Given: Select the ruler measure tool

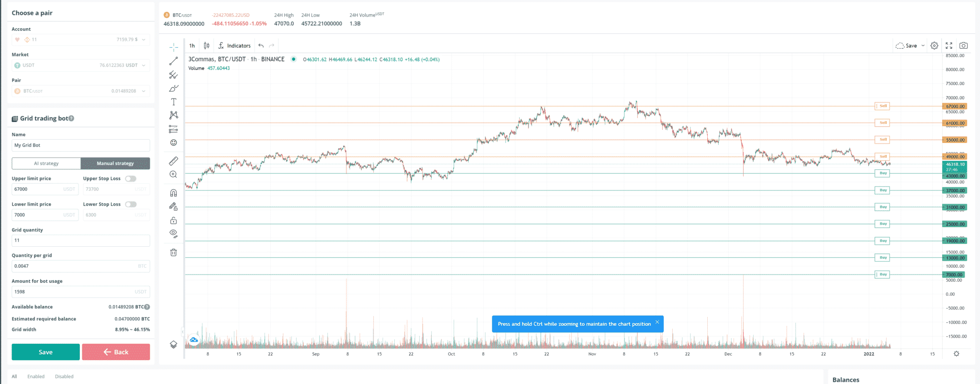Looking at the screenshot, I should pos(174,161).
